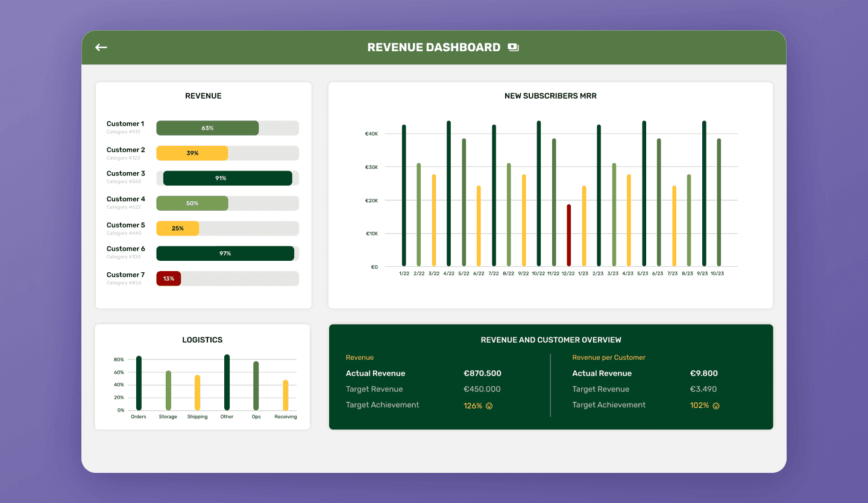
Task: Click the €3.490 target revenue value
Action: [x=703, y=389]
